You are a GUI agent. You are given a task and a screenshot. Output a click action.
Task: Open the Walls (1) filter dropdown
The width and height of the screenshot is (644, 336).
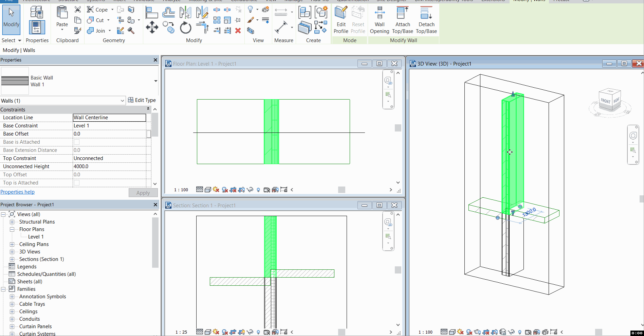point(122,101)
